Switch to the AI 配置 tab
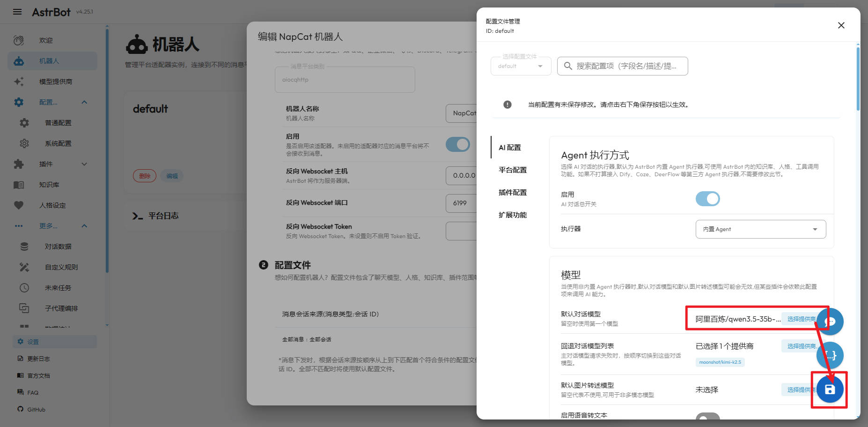 (510, 148)
